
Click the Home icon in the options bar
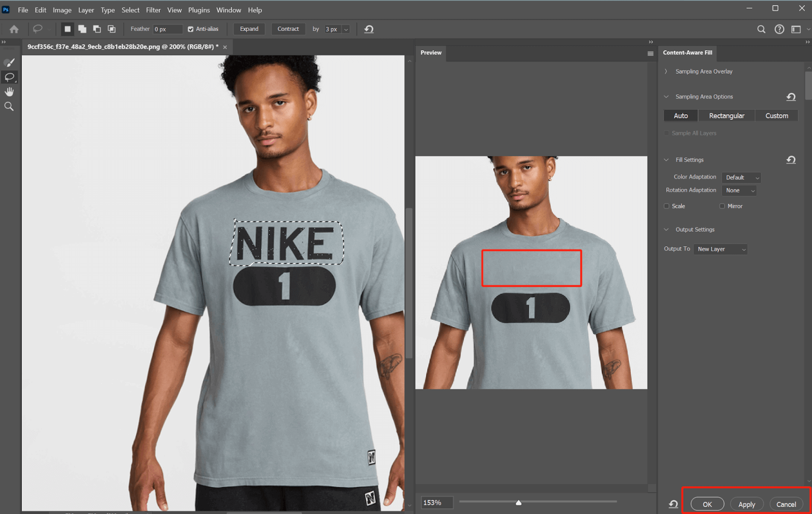13,29
